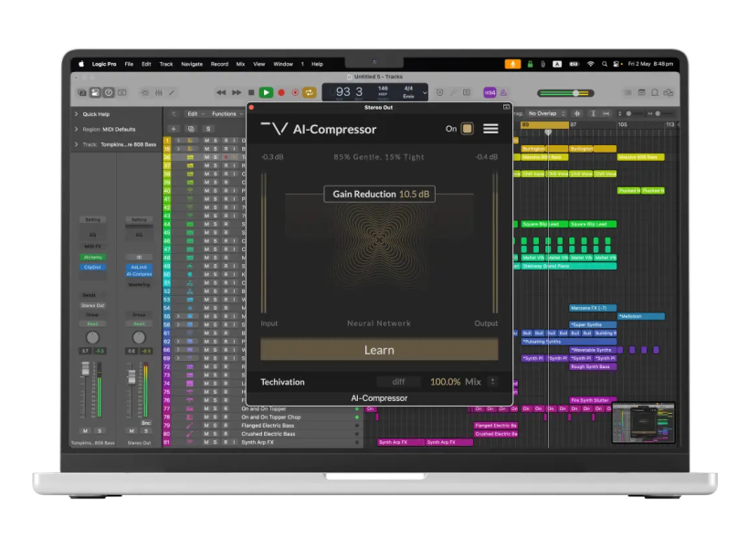Open the Edit dropdown in the Tracks area
The width and height of the screenshot is (748, 560).
click(195, 113)
